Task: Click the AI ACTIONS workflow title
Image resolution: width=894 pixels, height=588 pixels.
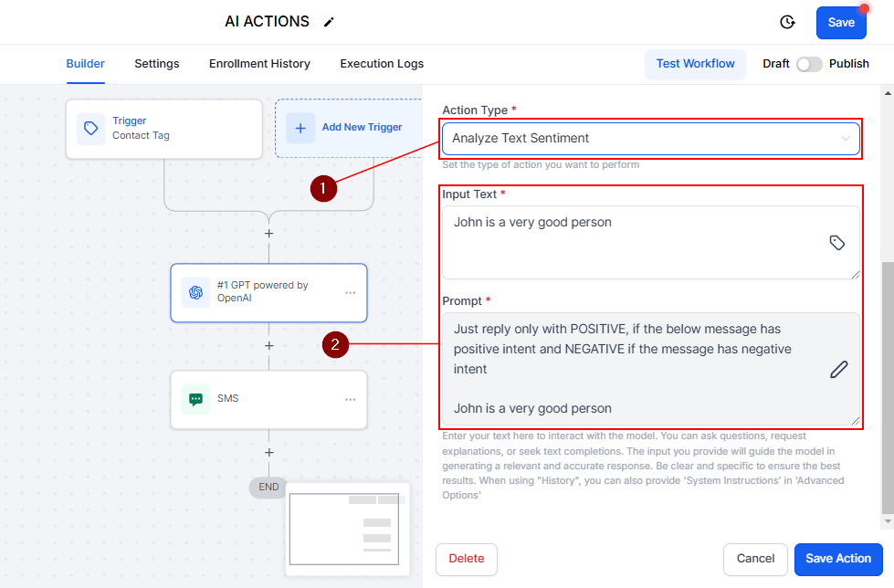Action: pyautogui.click(x=267, y=22)
